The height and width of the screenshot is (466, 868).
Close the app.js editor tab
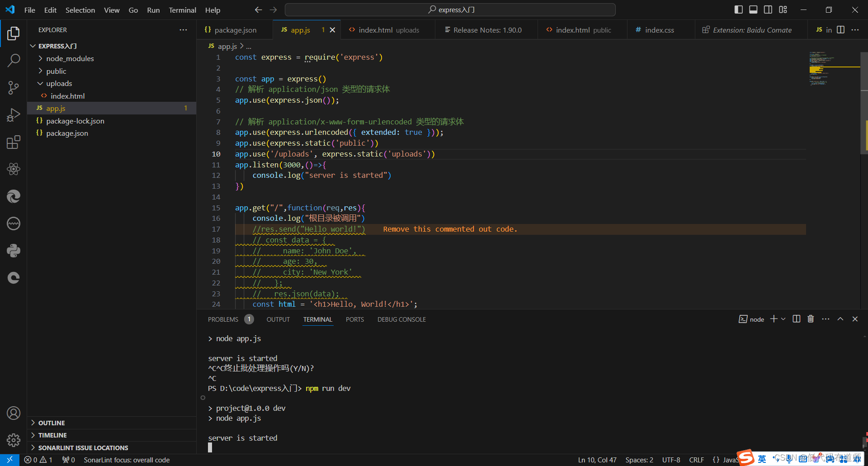333,30
